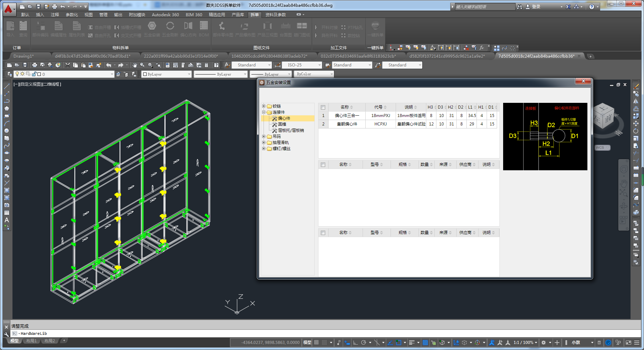Image resolution: width=644 pixels, height=350 pixels.
Task: Click the Cut scissors icon in toolbar
Action: [68, 65]
